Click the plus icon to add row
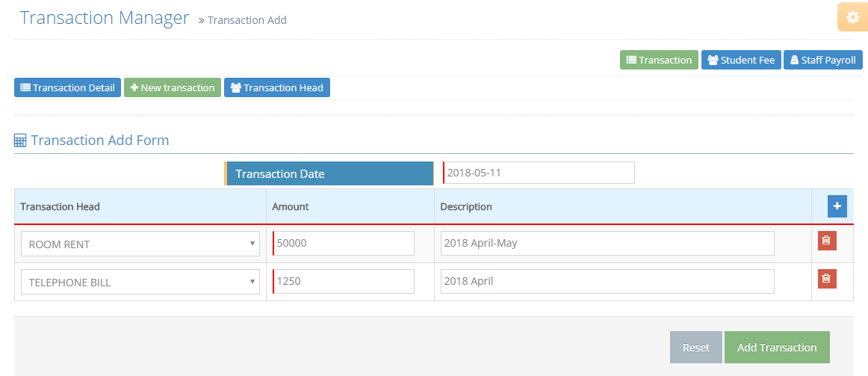Image resolution: width=868 pixels, height=376 pixels. [837, 206]
